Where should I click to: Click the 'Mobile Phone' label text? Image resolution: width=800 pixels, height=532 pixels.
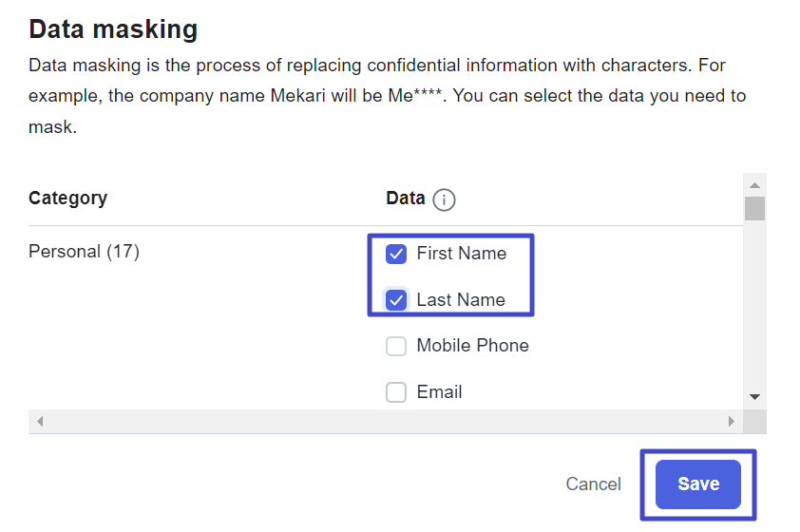click(x=472, y=346)
